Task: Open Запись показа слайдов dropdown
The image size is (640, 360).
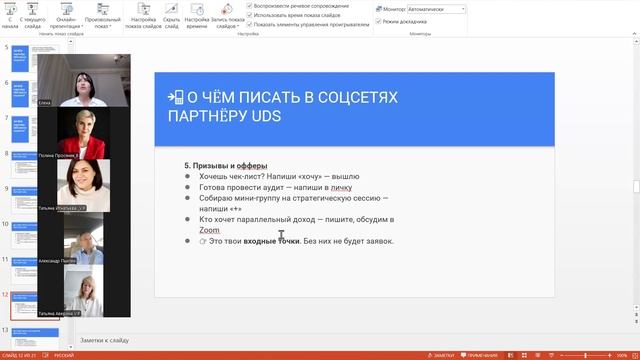Action: 227,16
